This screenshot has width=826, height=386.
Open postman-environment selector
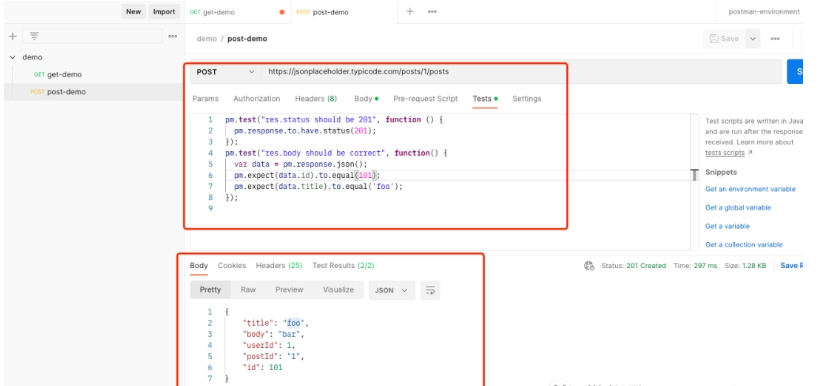point(764,12)
